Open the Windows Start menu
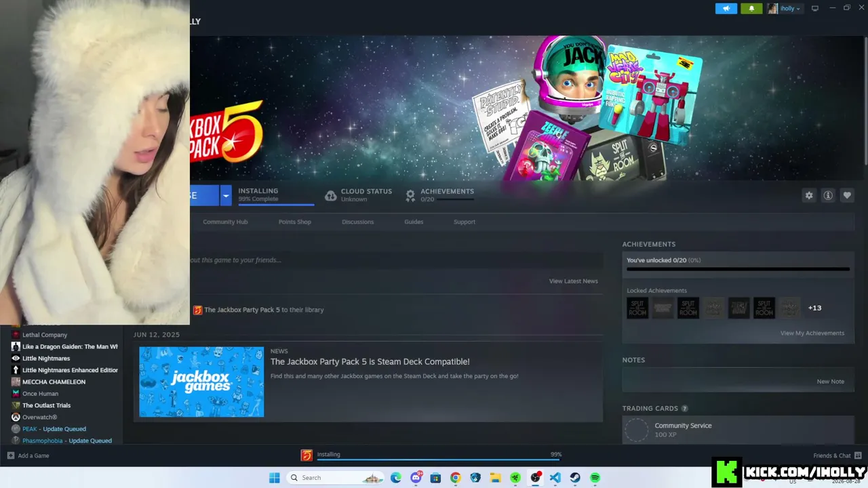868x488 pixels. pos(274,478)
